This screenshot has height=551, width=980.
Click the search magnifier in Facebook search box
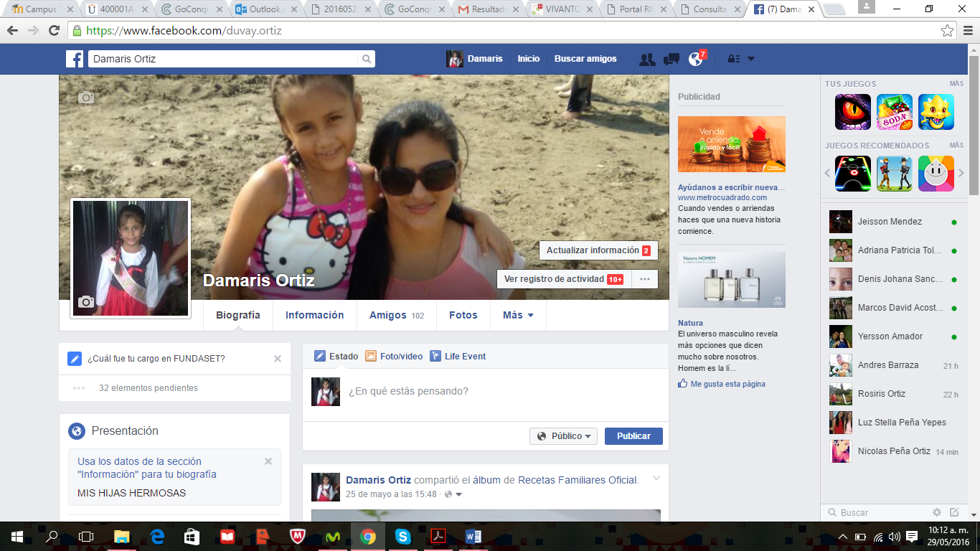pos(366,59)
